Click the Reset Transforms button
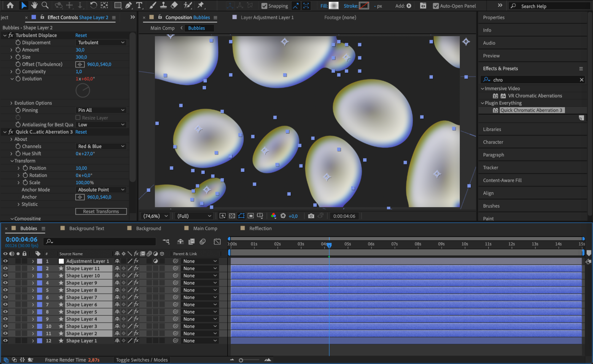The height and width of the screenshot is (364, 593). pyautogui.click(x=101, y=211)
